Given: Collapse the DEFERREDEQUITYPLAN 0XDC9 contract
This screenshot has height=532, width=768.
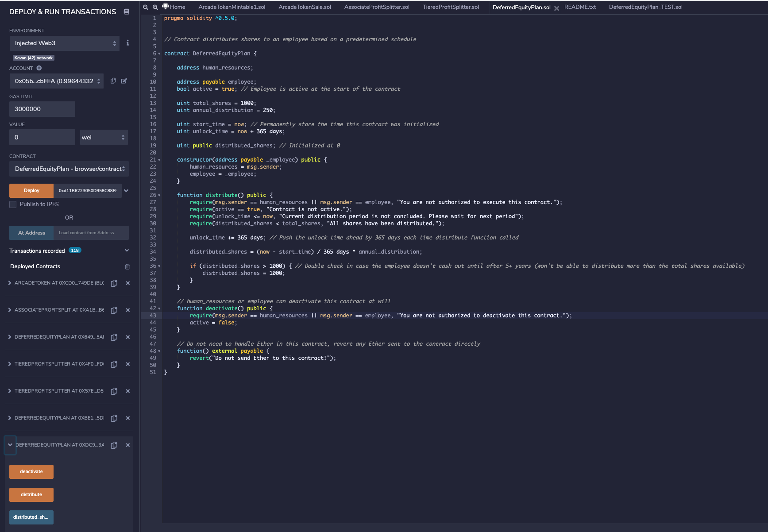Looking at the screenshot, I should 10,445.
